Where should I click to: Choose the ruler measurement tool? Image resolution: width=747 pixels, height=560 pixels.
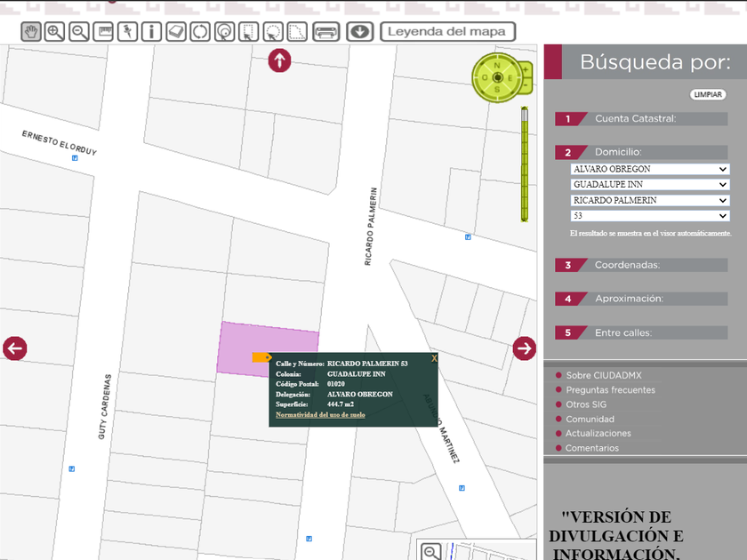coord(103,32)
